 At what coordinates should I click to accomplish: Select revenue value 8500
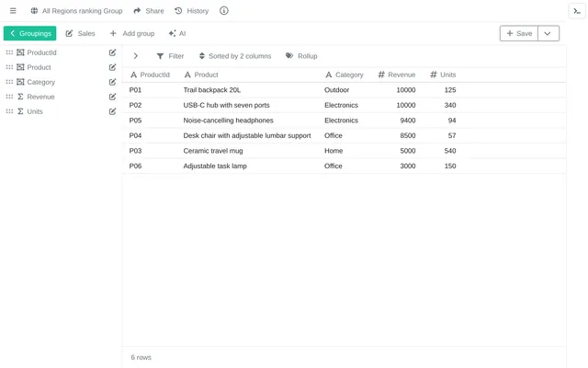[x=408, y=135]
